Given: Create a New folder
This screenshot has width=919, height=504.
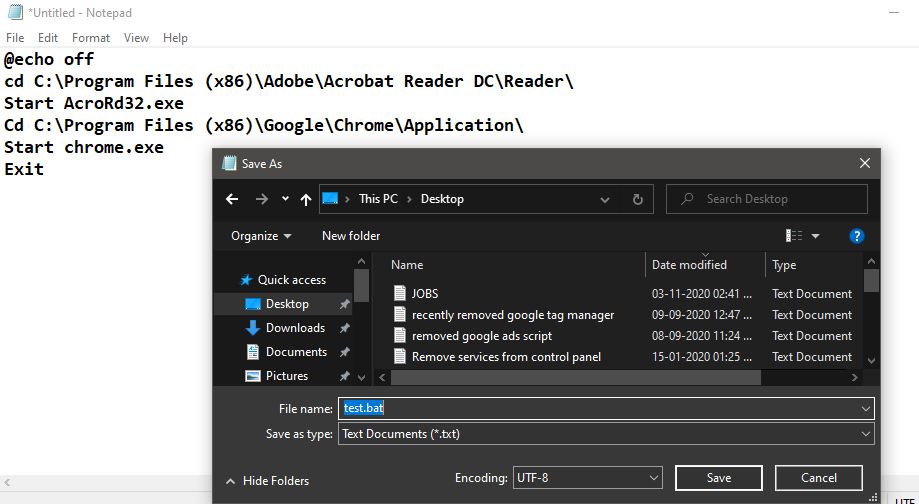Looking at the screenshot, I should click(x=351, y=236).
